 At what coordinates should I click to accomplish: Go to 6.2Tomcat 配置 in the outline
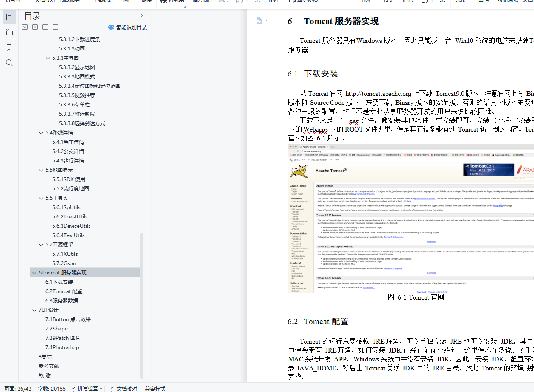click(x=64, y=291)
